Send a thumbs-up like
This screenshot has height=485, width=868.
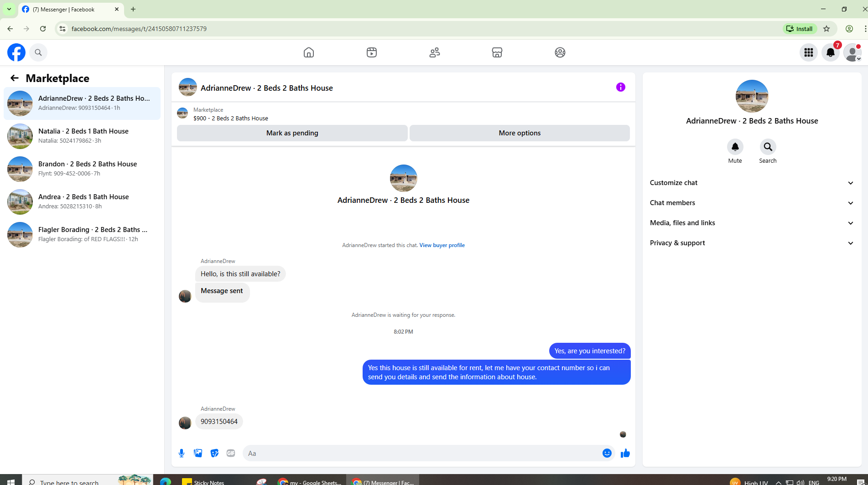point(625,453)
